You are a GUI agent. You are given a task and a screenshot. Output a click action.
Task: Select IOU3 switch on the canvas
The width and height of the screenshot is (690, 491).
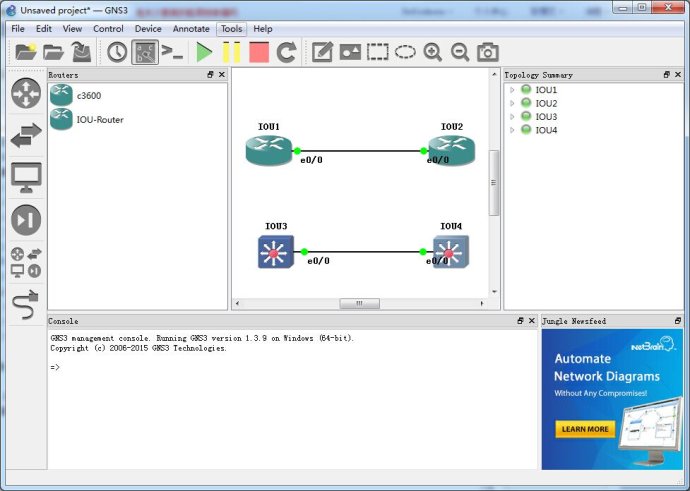pos(276,252)
